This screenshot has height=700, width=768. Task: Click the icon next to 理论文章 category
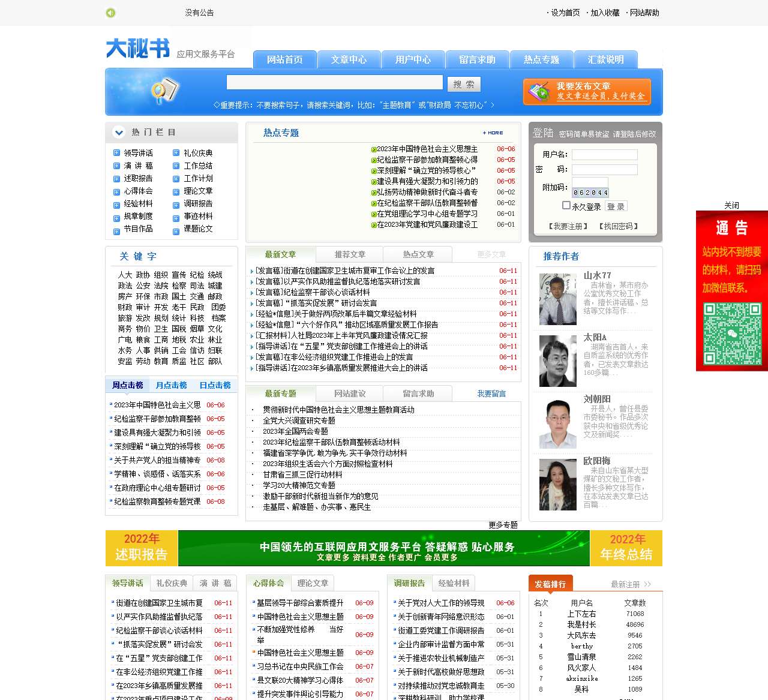tap(176, 192)
